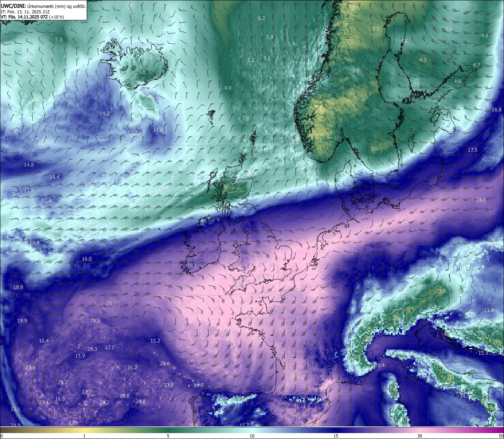Click the '7.5' value near the top left
Image resolution: width=504 pixels, height=439 pixels.
point(134,17)
